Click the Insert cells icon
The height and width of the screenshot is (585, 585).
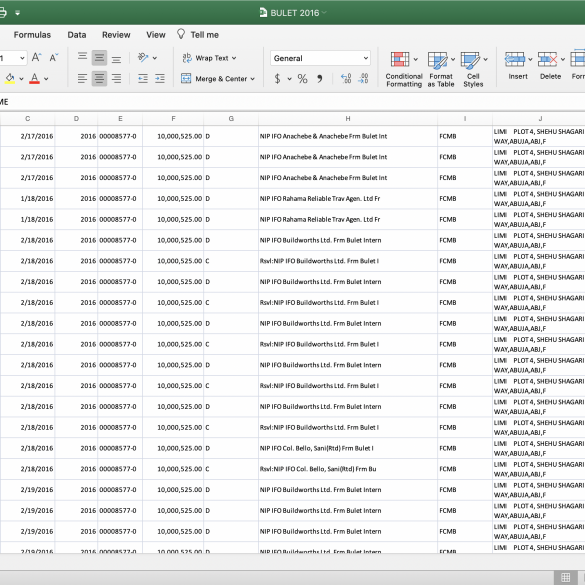(514, 59)
